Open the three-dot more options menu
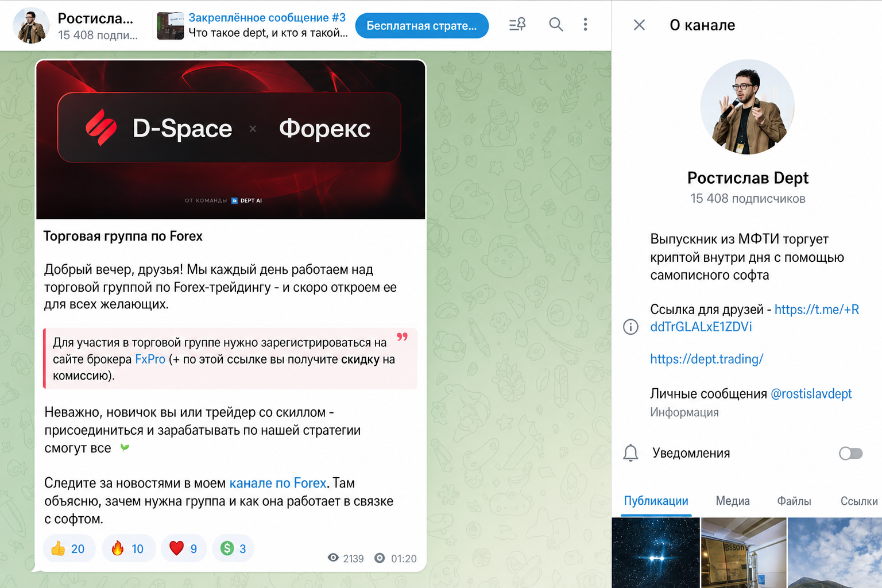882x588 pixels. pos(585,24)
